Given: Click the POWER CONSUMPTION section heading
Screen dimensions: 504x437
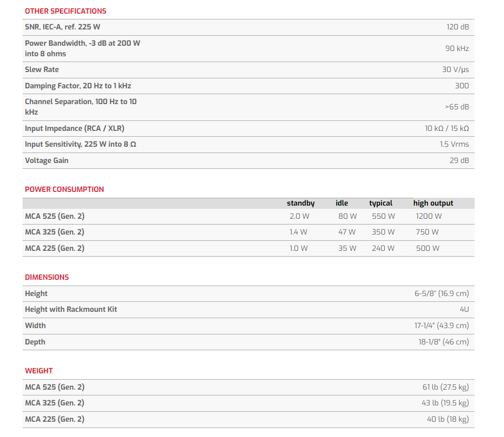Looking at the screenshot, I should tap(64, 189).
